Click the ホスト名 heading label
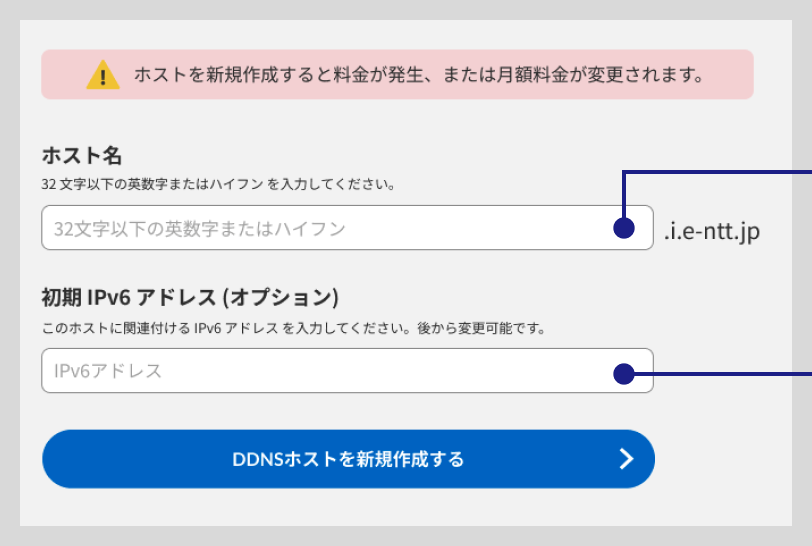Image resolution: width=812 pixels, height=546 pixels. (81, 155)
